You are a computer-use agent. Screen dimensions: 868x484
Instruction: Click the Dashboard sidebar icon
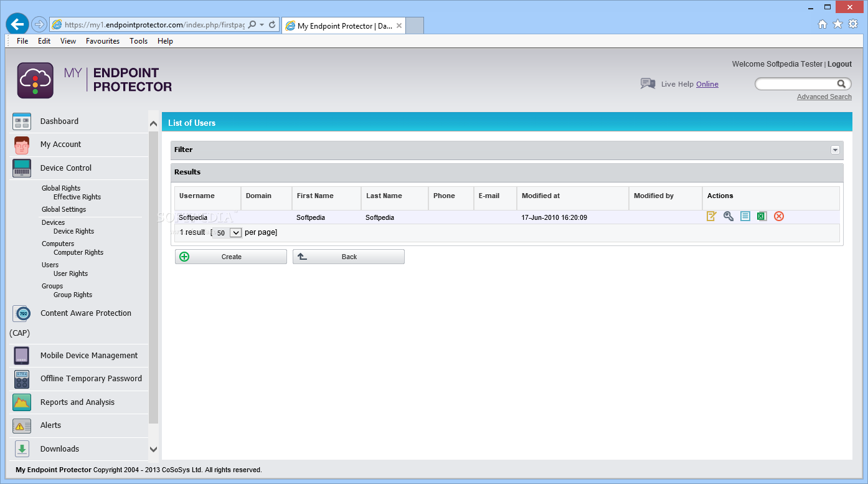point(22,121)
